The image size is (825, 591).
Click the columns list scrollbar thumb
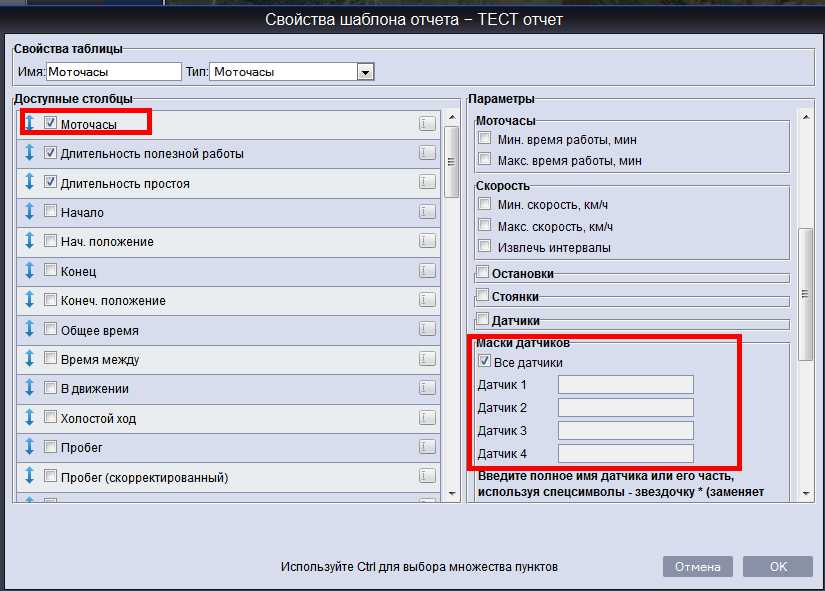point(452,162)
